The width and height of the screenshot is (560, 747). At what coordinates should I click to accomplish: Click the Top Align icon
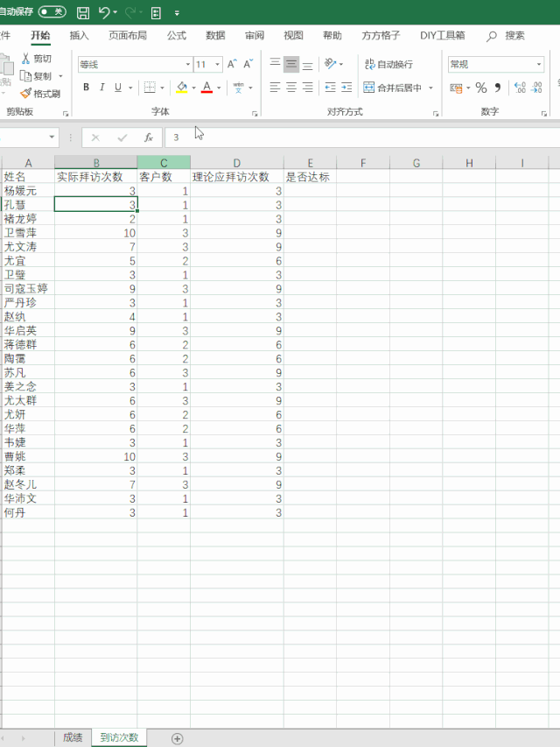click(x=276, y=63)
